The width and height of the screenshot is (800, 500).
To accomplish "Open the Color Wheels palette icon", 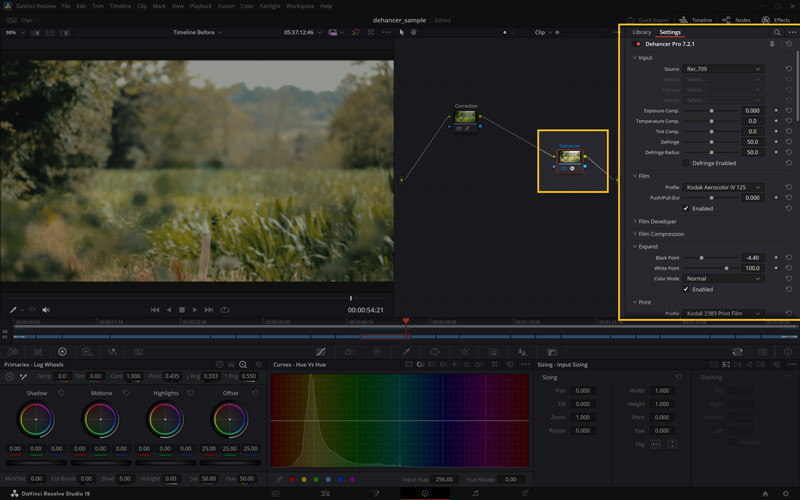I will coord(62,352).
